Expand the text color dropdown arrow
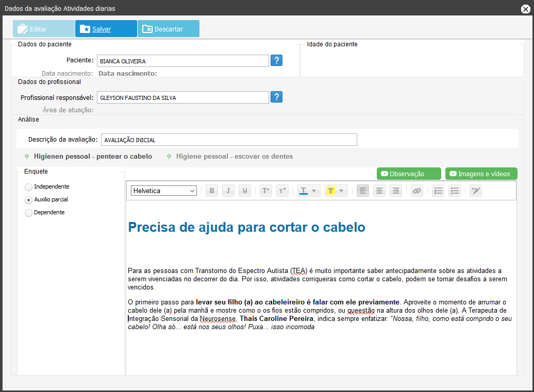 click(x=314, y=191)
